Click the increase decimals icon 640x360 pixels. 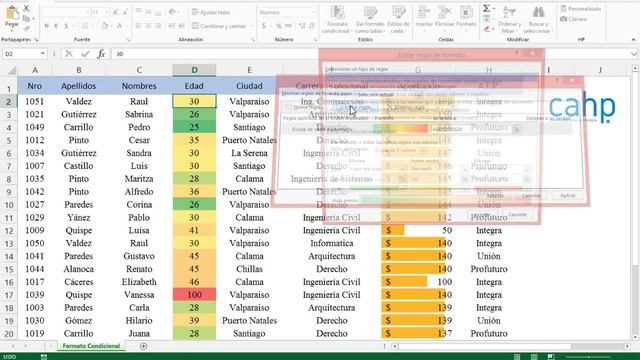tap(302, 26)
